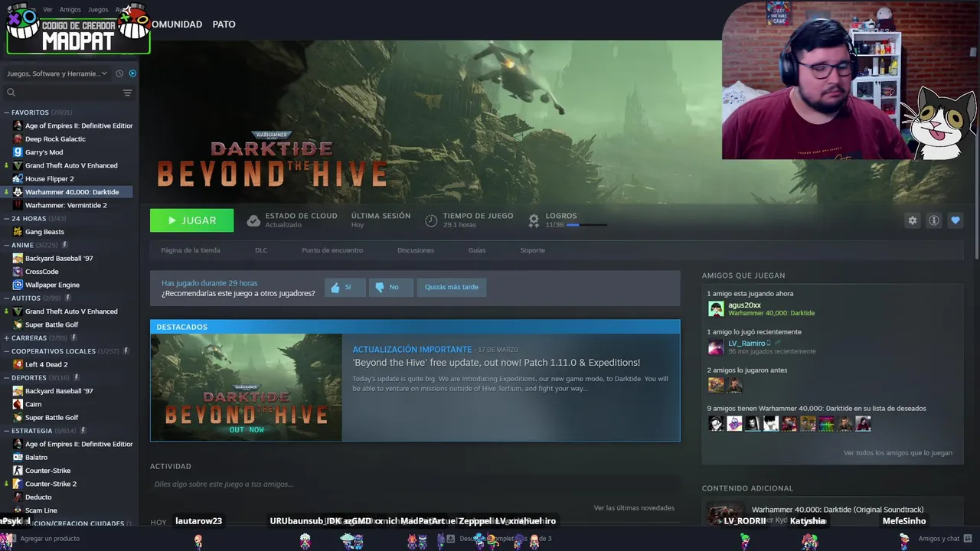
Task: Click first wishlist friend avatar
Action: [716, 423]
